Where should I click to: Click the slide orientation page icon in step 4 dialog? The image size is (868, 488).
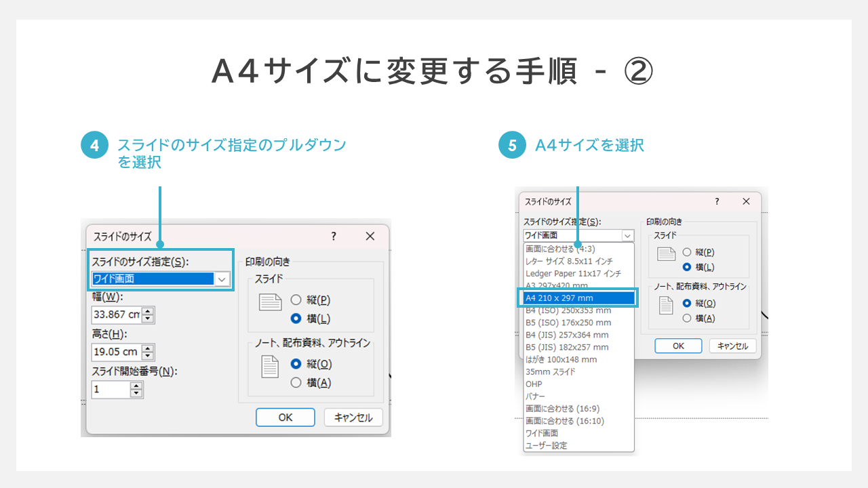pos(270,303)
